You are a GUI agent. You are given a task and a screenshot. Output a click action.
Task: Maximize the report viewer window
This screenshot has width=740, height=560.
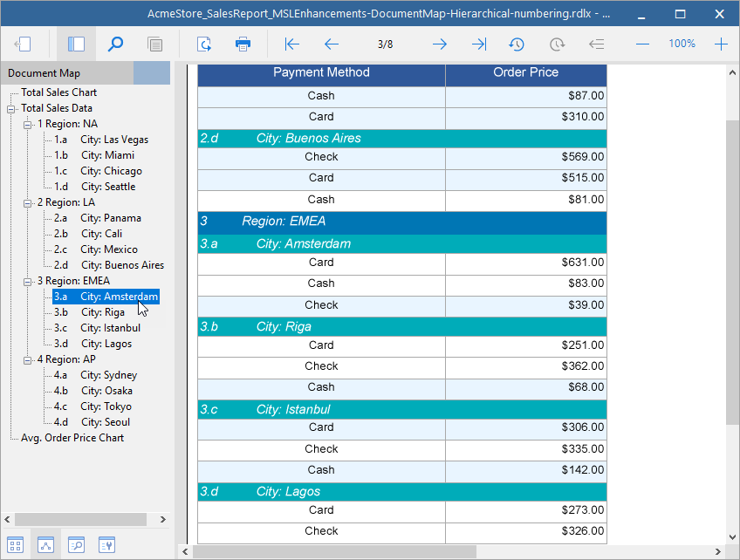click(680, 14)
